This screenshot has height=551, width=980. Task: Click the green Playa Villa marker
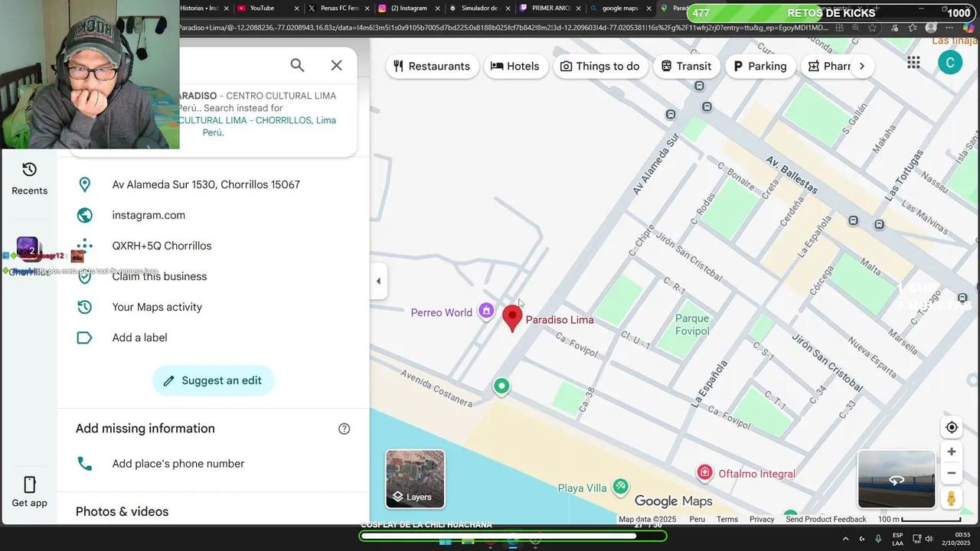point(621,485)
